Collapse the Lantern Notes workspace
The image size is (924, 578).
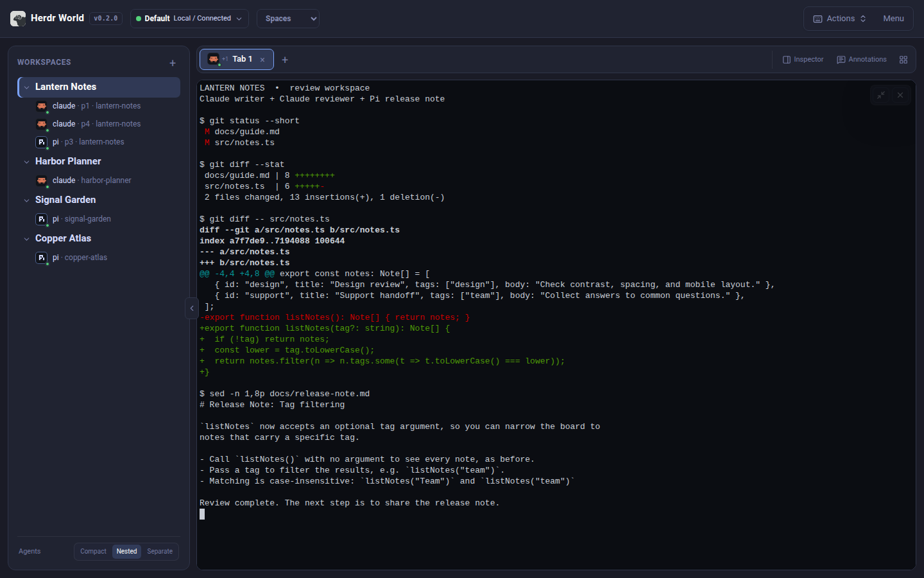coord(26,87)
